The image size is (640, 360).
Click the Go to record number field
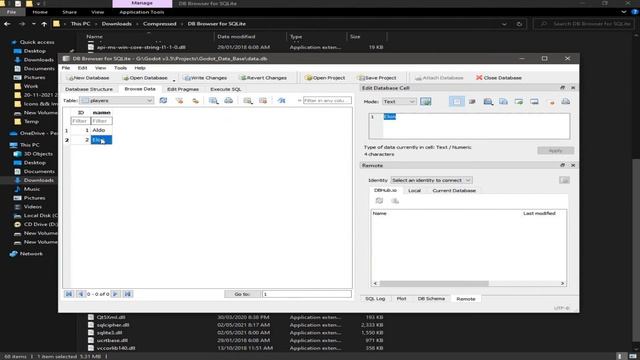[307, 294]
